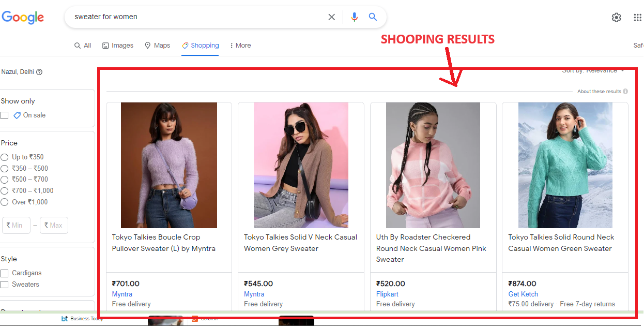Click the Google logo

23,17
